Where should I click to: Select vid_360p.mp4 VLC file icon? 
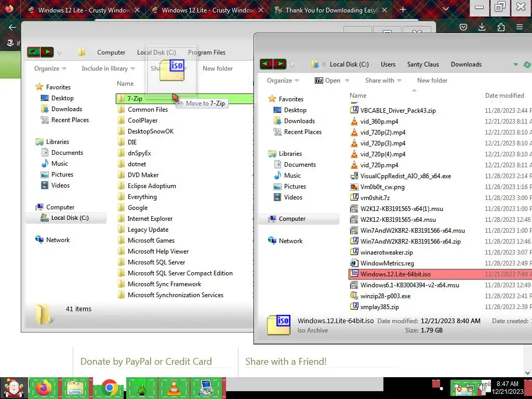pyautogui.click(x=354, y=121)
